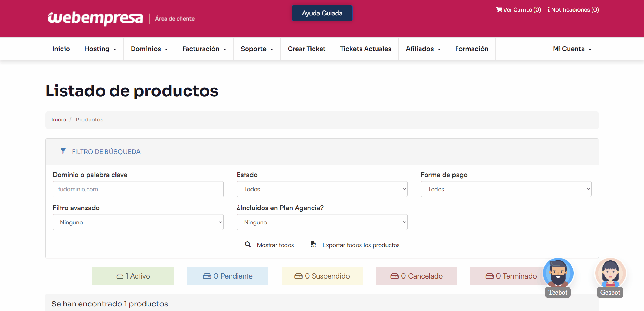
Task: Filter by 1 Activo status
Action: click(x=133, y=276)
